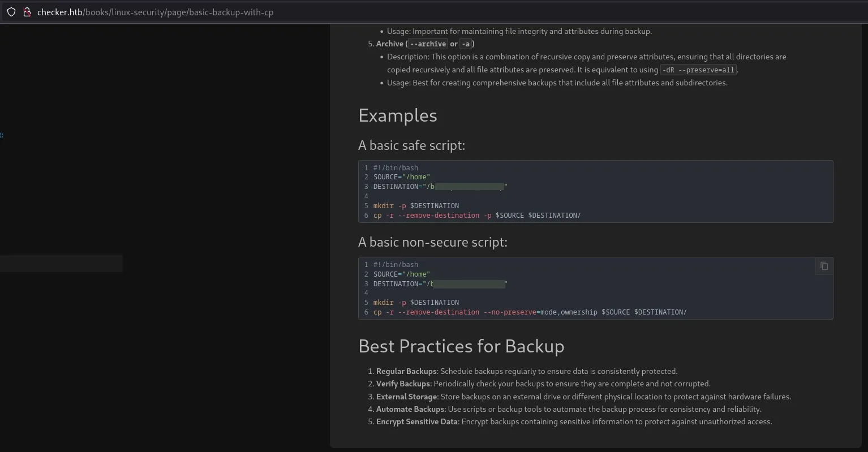Image resolution: width=868 pixels, height=452 pixels.
Task: Click 'Regular Backups' list item
Action: pos(527,371)
